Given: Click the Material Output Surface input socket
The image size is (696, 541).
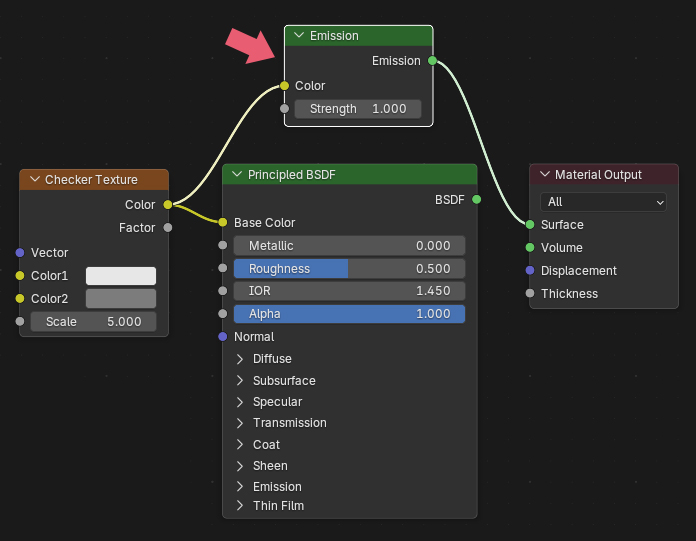Looking at the screenshot, I should (530, 225).
